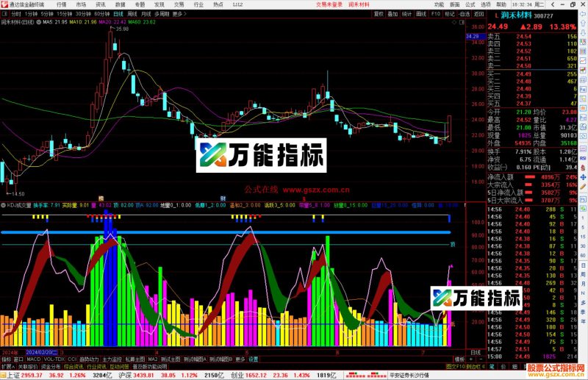Open the 交易 menu
The height and width of the screenshot is (380, 588).
coord(179,4)
